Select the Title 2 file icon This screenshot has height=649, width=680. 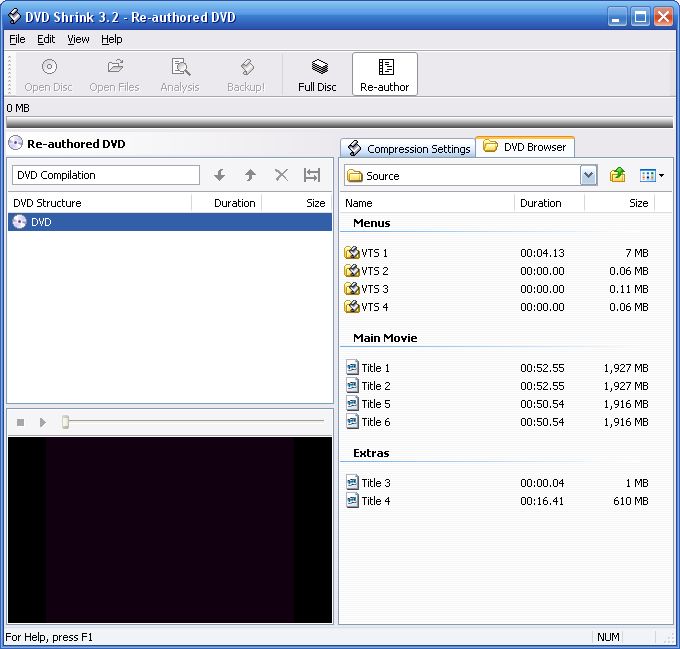352,385
